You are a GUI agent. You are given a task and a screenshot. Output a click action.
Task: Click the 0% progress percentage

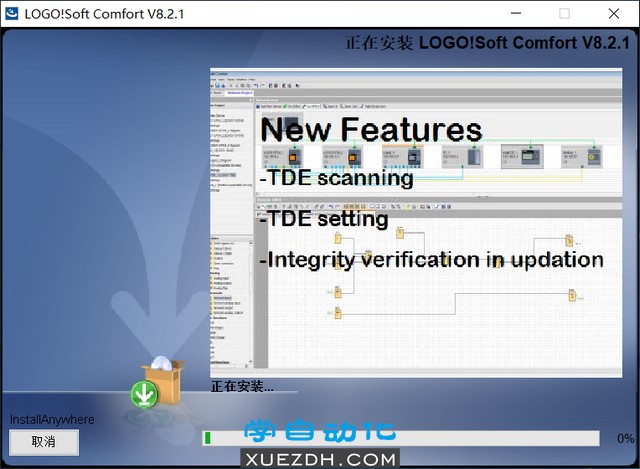(626, 438)
